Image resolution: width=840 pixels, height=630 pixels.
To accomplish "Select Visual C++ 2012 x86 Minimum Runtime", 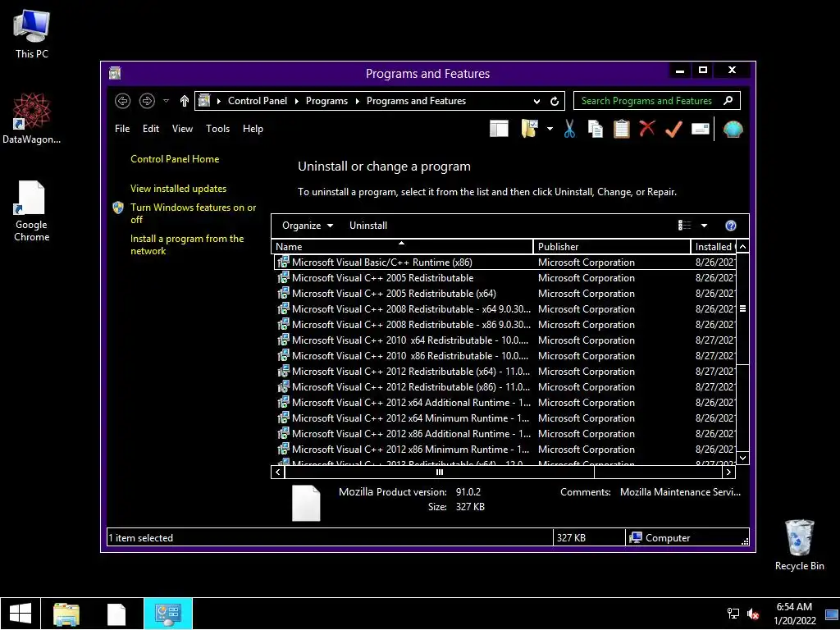I will click(x=504, y=449).
